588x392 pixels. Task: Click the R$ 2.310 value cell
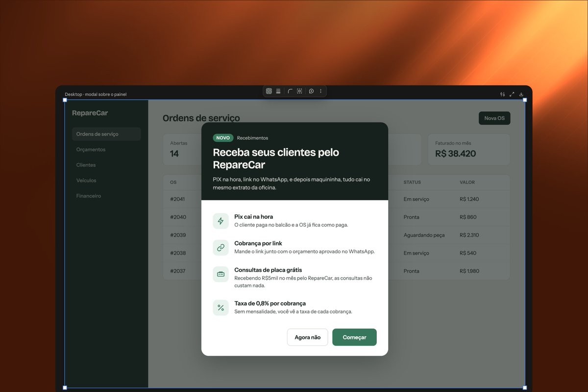coord(469,235)
